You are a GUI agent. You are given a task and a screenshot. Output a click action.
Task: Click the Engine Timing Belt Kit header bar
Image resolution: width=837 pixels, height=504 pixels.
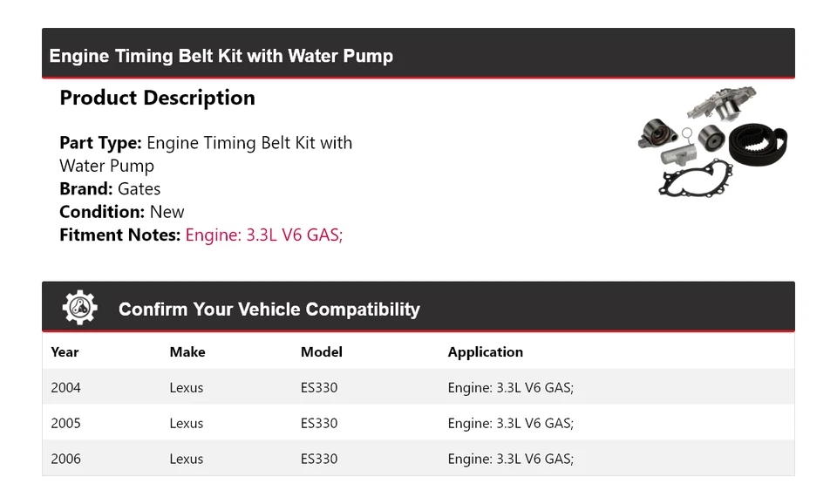coord(221,56)
